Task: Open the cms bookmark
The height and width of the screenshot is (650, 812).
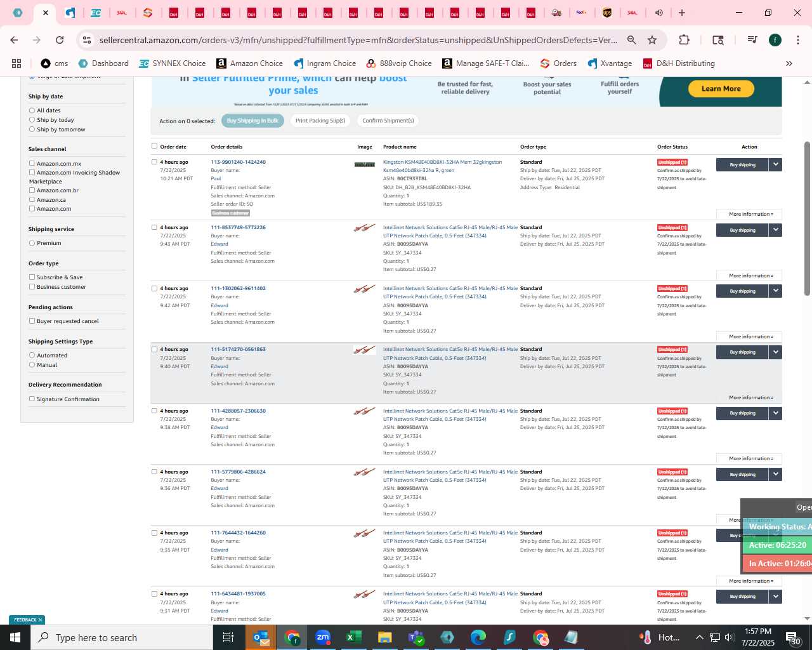Action: coord(55,63)
